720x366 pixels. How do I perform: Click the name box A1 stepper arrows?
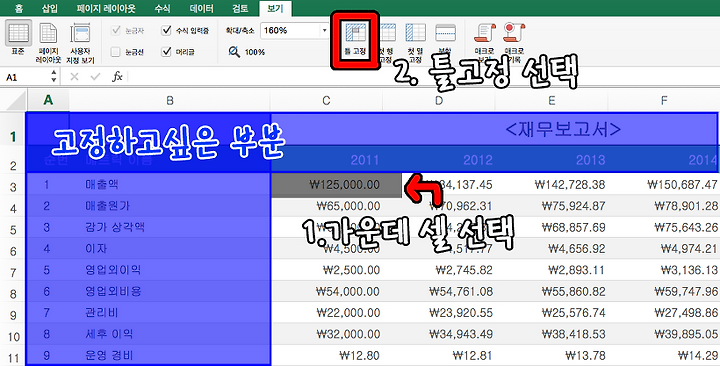click(54, 77)
